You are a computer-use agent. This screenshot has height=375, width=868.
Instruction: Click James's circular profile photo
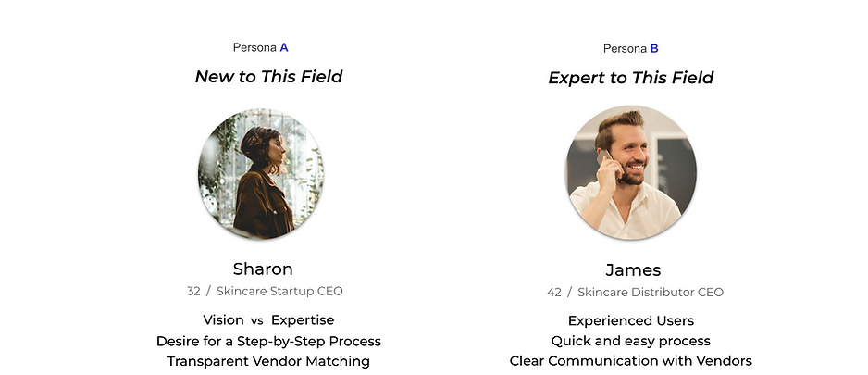pyautogui.click(x=630, y=173)
